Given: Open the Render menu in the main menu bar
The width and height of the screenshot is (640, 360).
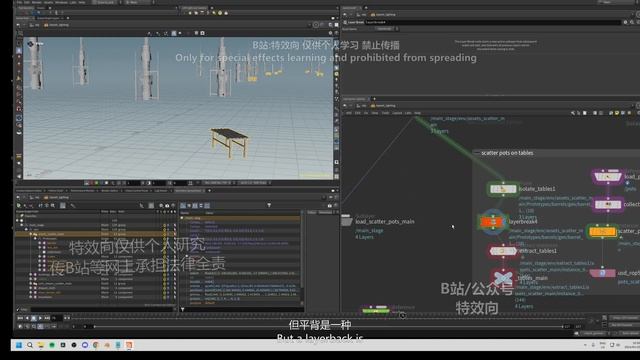Looking at the screenshot, I should click(x=37, y=2).
